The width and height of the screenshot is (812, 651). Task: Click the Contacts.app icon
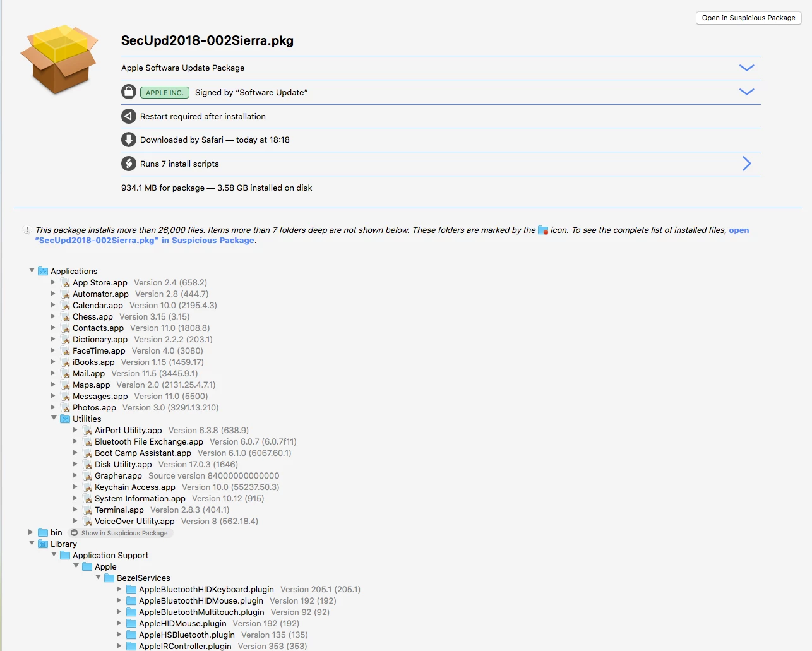[x=65, y=328]
